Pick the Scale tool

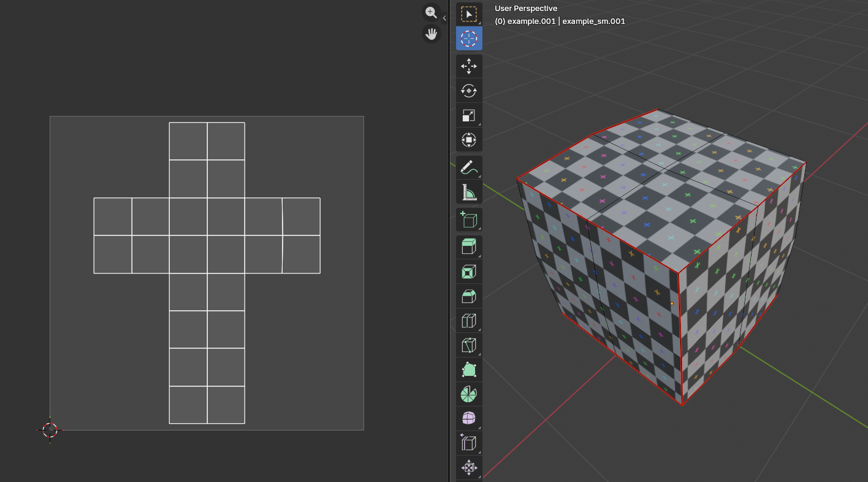(469, 115)
